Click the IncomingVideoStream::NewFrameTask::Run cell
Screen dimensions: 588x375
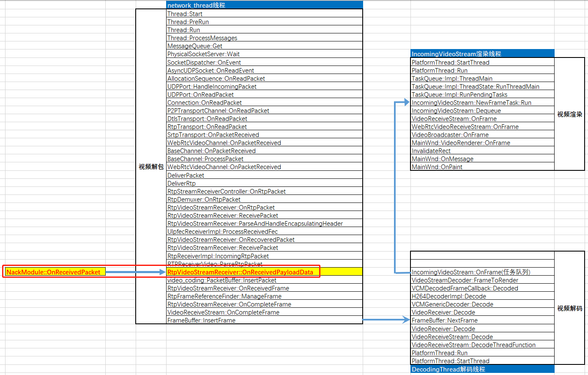482,103
